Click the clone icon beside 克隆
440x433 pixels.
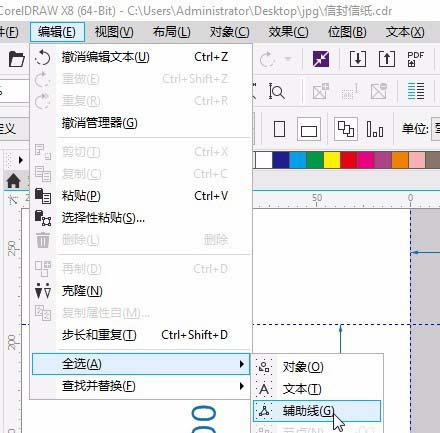click(43, 291)
